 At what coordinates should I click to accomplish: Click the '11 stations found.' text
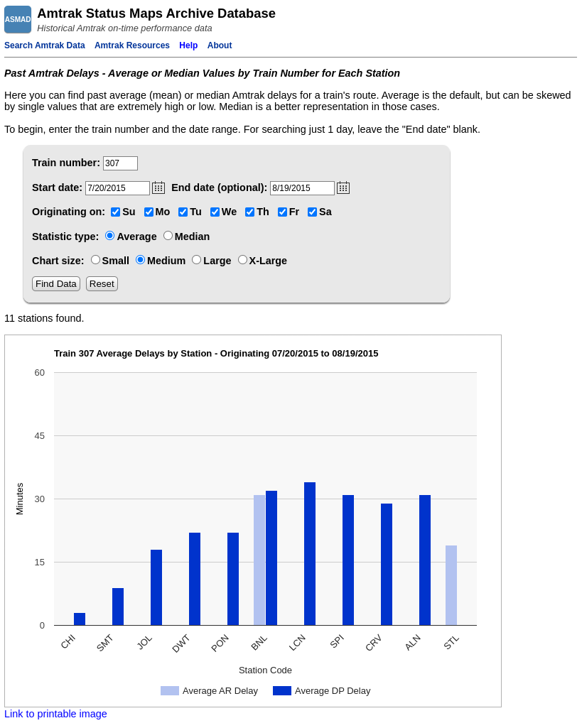click(44, 318)
